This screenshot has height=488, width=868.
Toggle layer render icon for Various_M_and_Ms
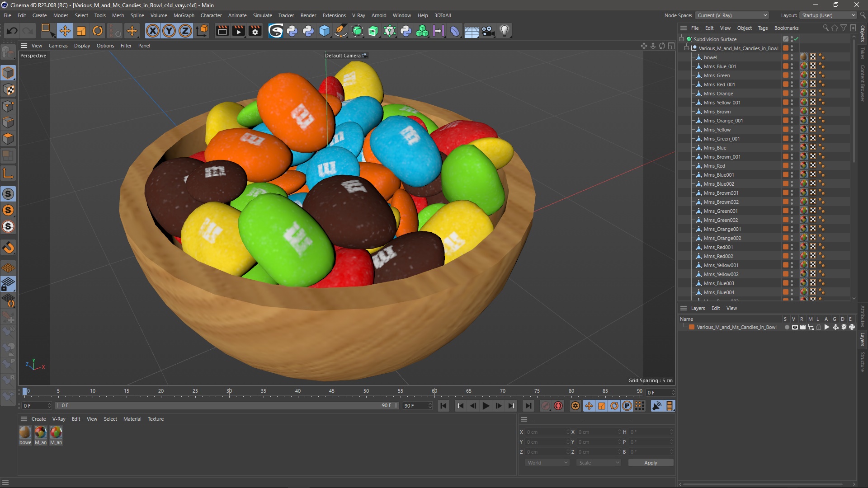[x=803, y=327]
